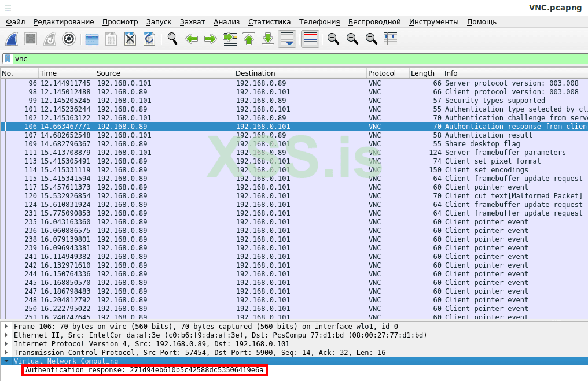This screenshot has width=588, height=381.
Task: Open capture options gear icon
Action: [69, 39]
